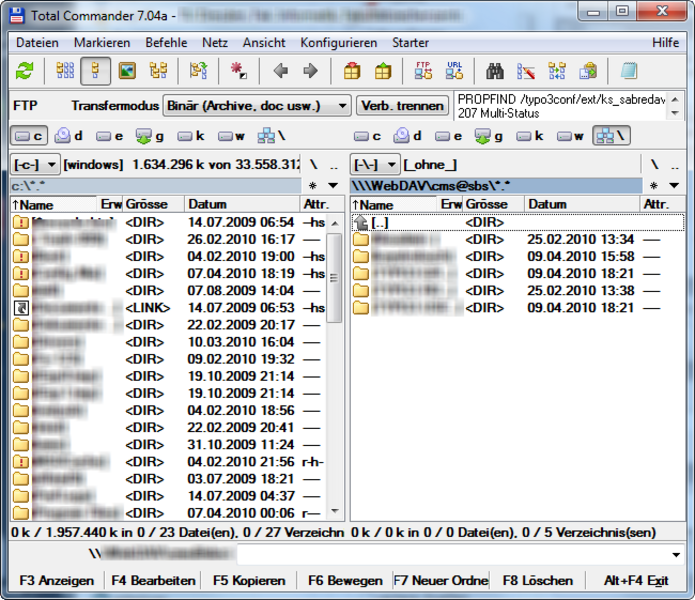695x600 pixels.
Task: Click the Datum column header in right panel
Action: [548, 204]
